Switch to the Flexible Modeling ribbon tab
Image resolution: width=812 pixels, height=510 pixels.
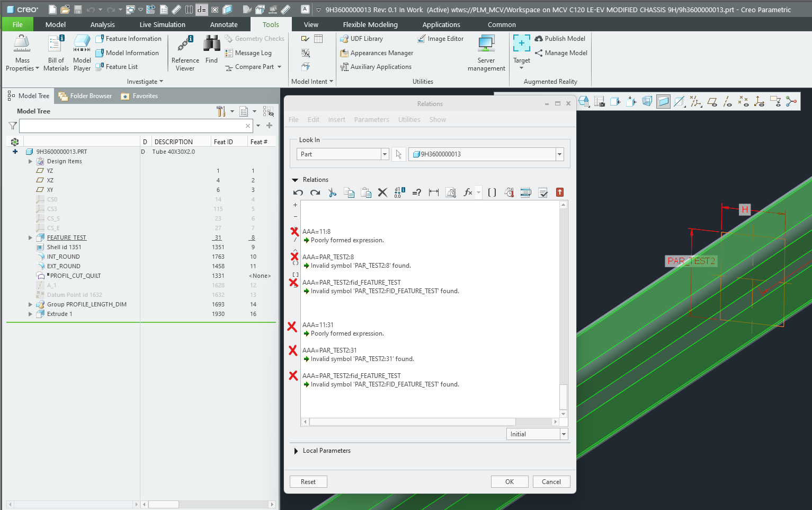(x=370, y=24)
